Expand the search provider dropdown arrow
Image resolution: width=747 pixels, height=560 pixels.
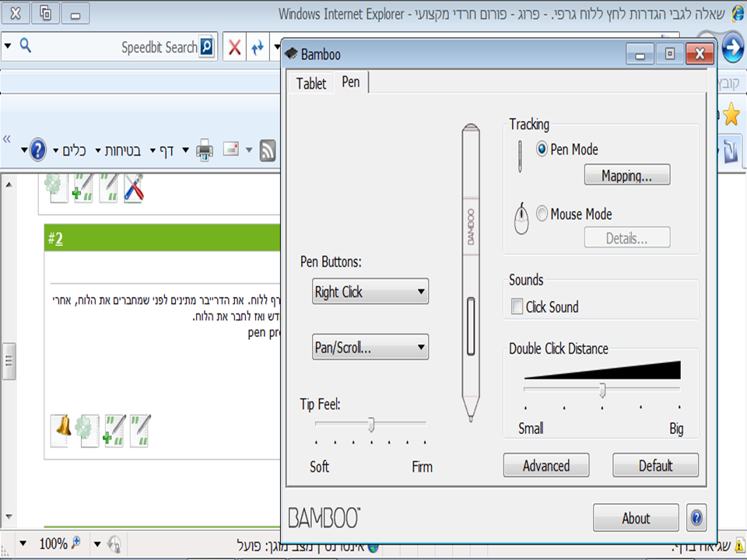coord(8,46)
